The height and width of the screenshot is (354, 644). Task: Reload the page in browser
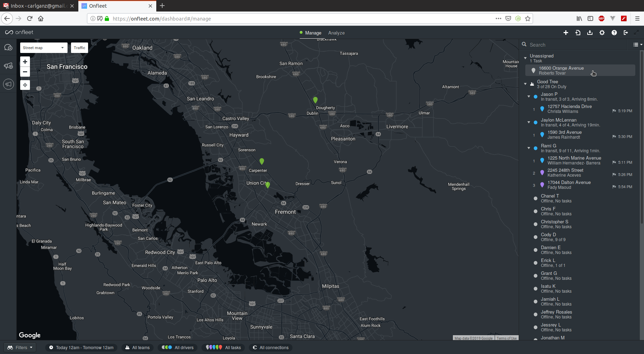pos(30,18)
